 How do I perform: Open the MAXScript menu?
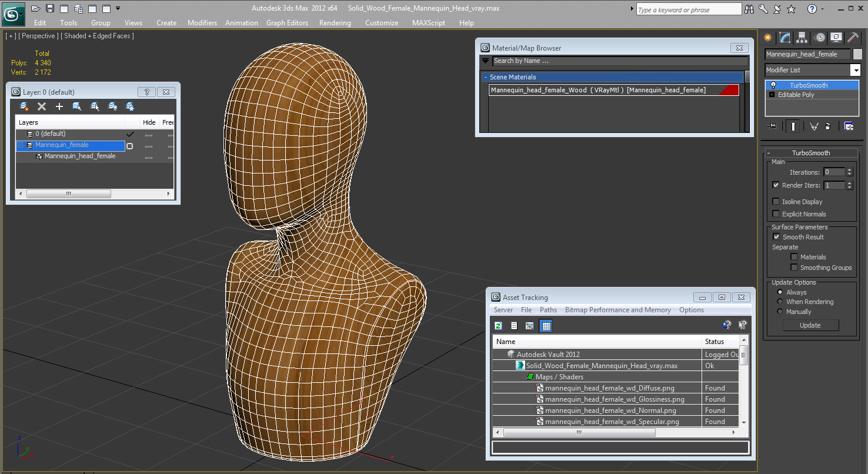click(429, 23)
